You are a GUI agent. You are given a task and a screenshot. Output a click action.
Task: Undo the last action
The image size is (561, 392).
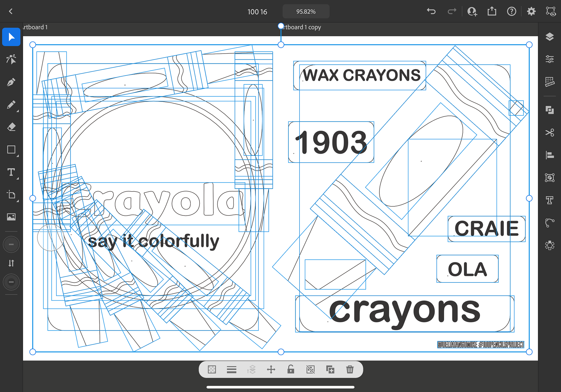431,11
